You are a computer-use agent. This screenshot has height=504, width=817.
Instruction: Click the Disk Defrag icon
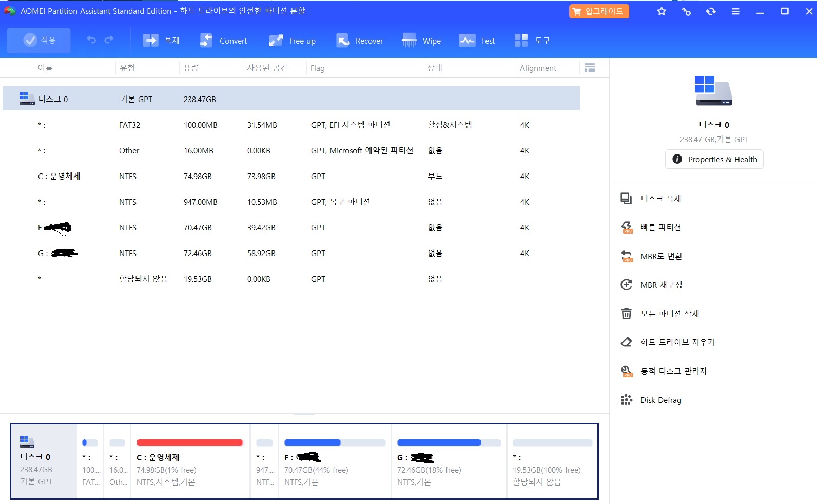click(x=626, y=400)
